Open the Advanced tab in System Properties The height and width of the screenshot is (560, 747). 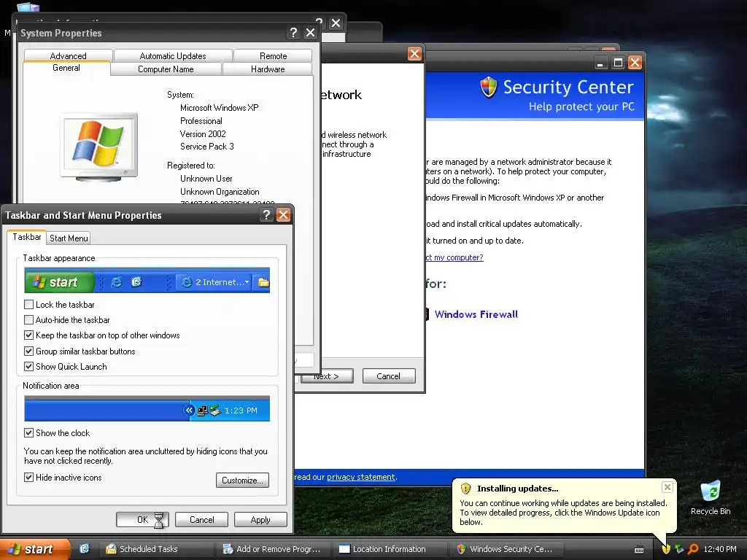(68, 55)
